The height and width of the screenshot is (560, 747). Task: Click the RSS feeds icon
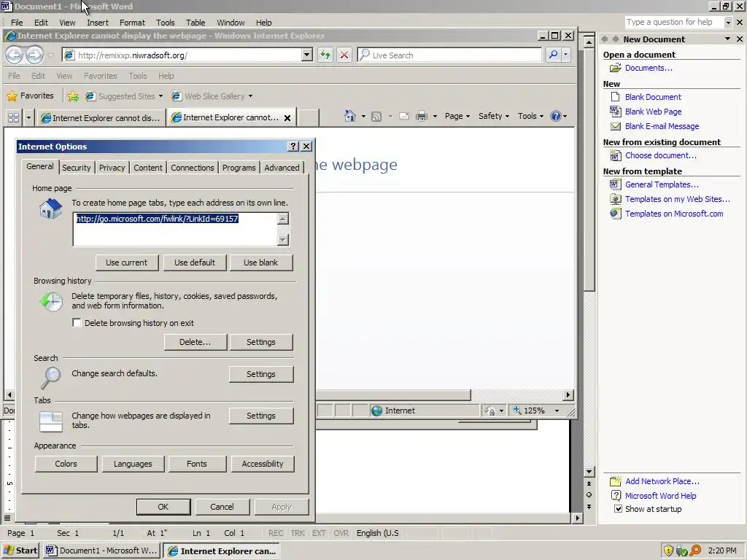pos(376,116)
